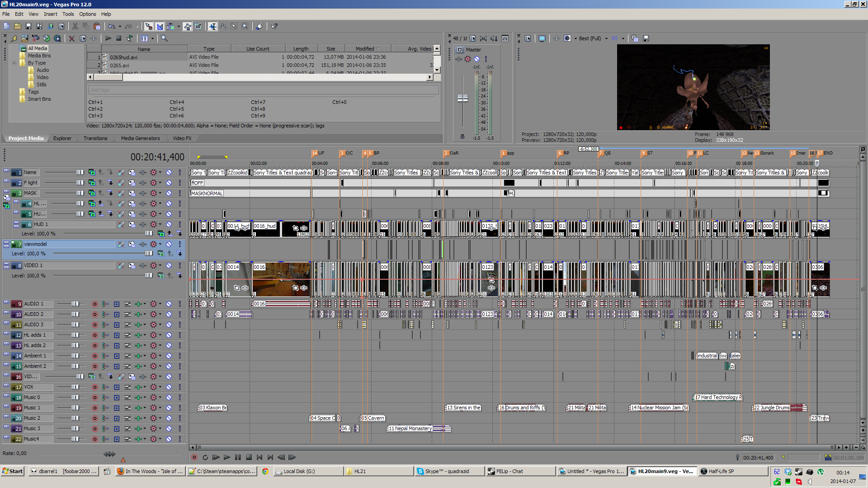Adjust the AUDIO 3 volume slider

[75, 325]
